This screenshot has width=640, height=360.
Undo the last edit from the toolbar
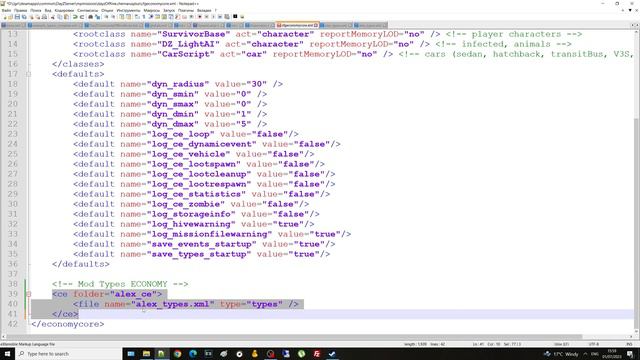[75, 17]
